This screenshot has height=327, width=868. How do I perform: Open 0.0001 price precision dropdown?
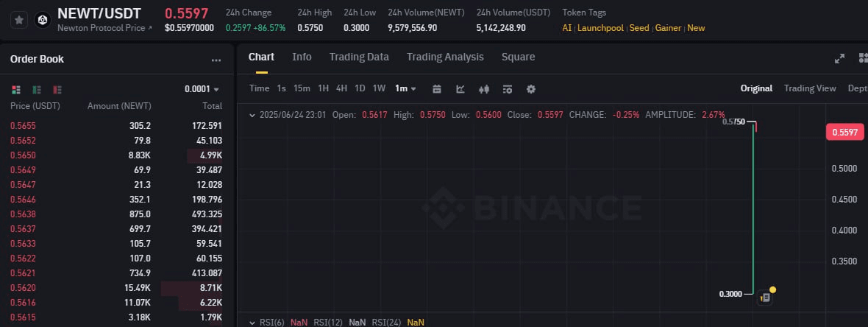(202, 89)
